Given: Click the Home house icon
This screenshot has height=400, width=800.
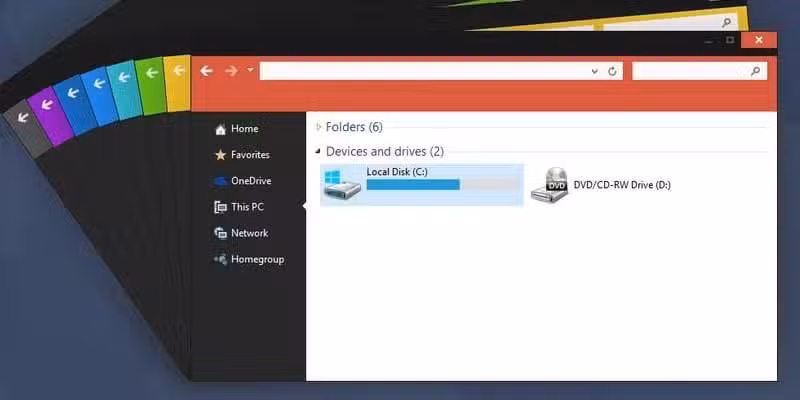Looking at the screenshot, I should (220, 130).
